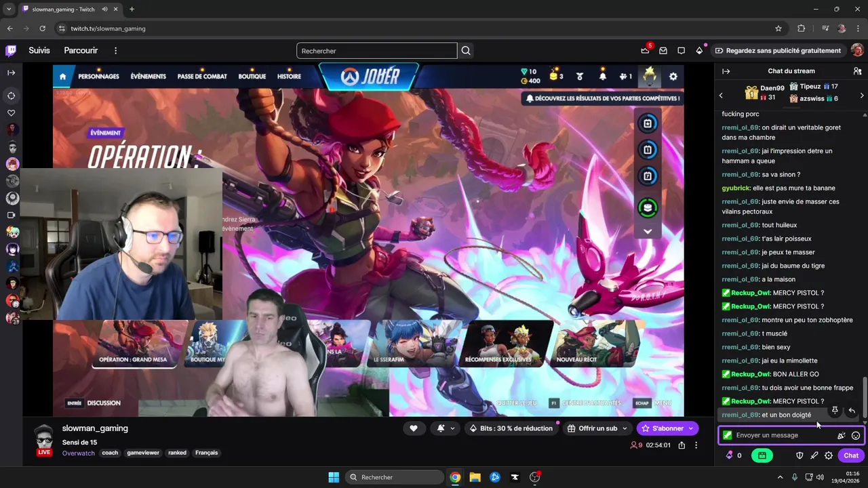Open the stream more-options vertical dots

point(696,445)
